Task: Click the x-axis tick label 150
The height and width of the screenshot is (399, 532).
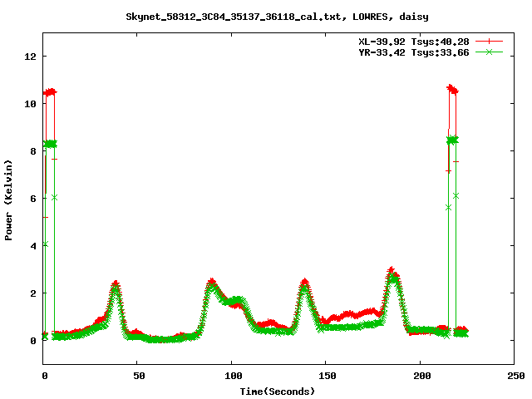Action: (327, 376)
